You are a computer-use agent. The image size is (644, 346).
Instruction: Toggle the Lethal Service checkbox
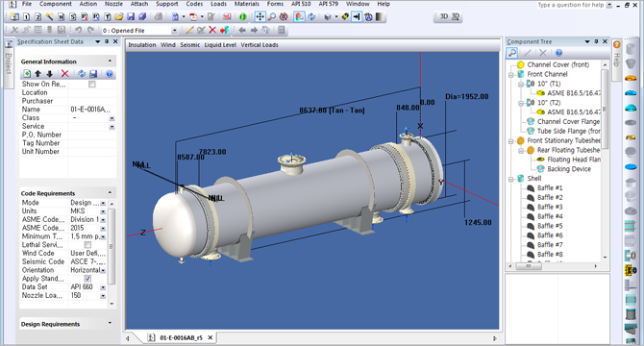[87, 245]
